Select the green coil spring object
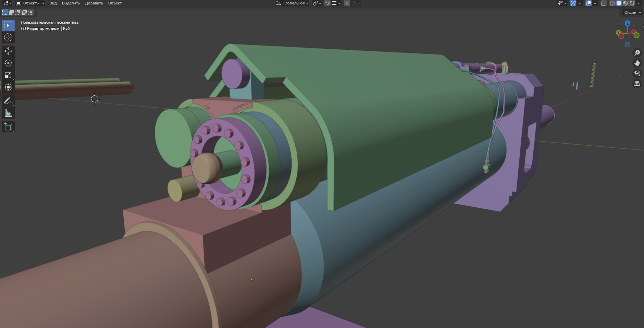 (593, 75)
